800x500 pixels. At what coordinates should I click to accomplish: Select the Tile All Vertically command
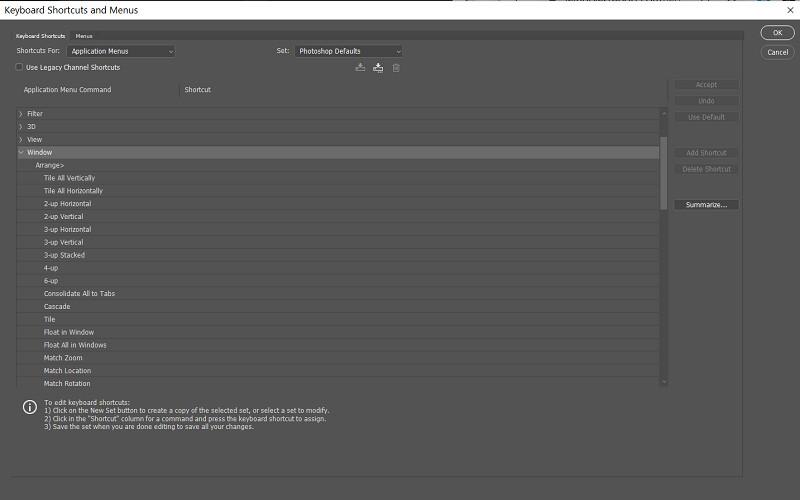coord(338,178)
